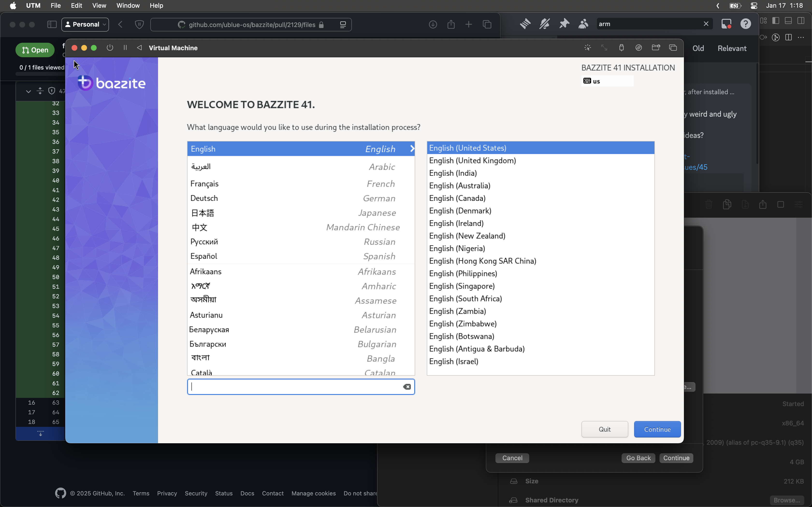Open the View menu
Image resolution: width=812 pixels, height=507 pixels.
pos(99,5)
